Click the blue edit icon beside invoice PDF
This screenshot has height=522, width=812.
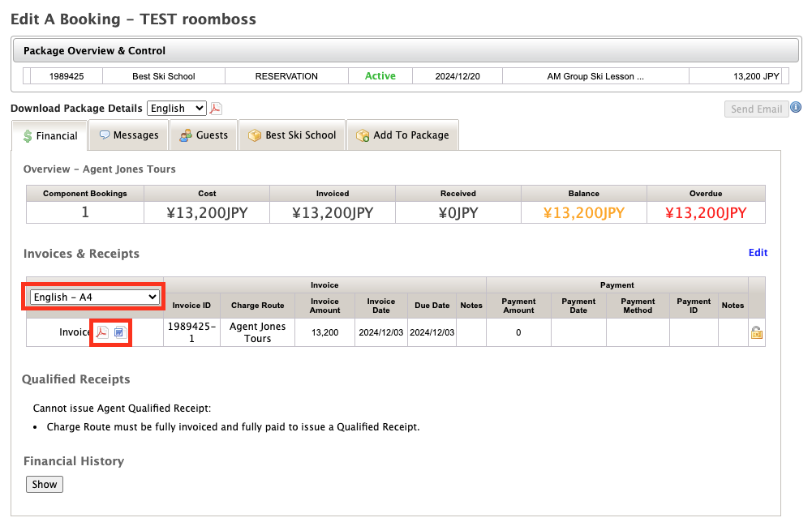118,332
